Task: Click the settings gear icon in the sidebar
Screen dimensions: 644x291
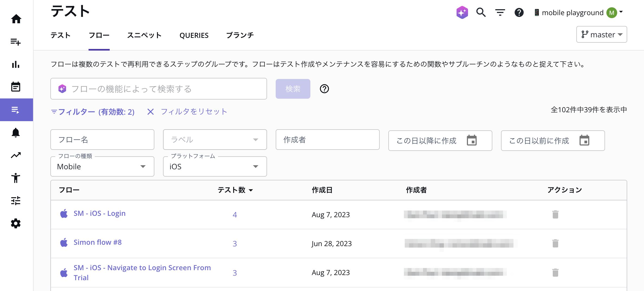Action: 16,223
